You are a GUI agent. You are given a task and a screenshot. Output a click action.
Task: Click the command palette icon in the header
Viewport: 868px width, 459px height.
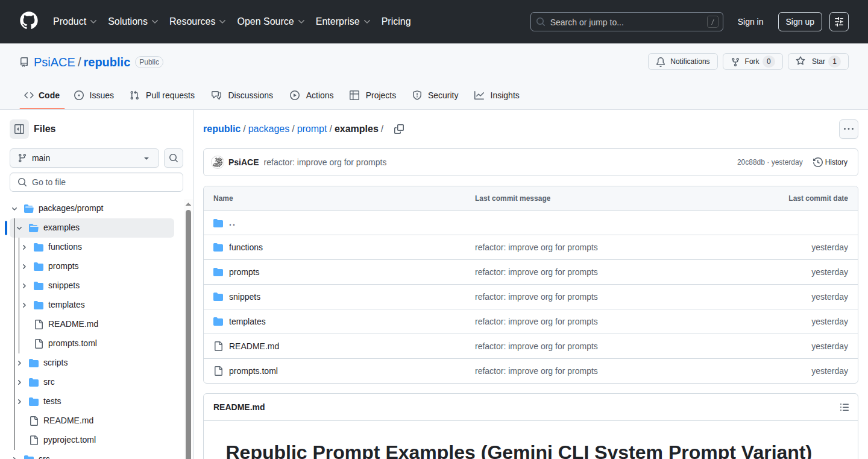(839, 22)
